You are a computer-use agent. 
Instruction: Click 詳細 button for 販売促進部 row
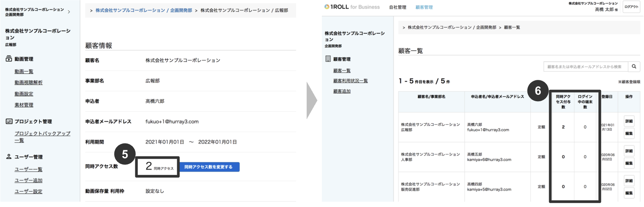tap(629, 180)
